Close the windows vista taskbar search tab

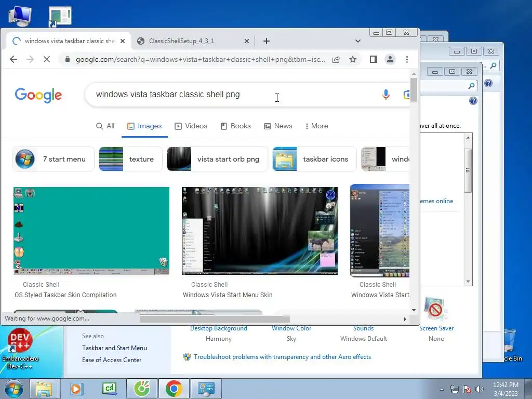tap(123, 41)
